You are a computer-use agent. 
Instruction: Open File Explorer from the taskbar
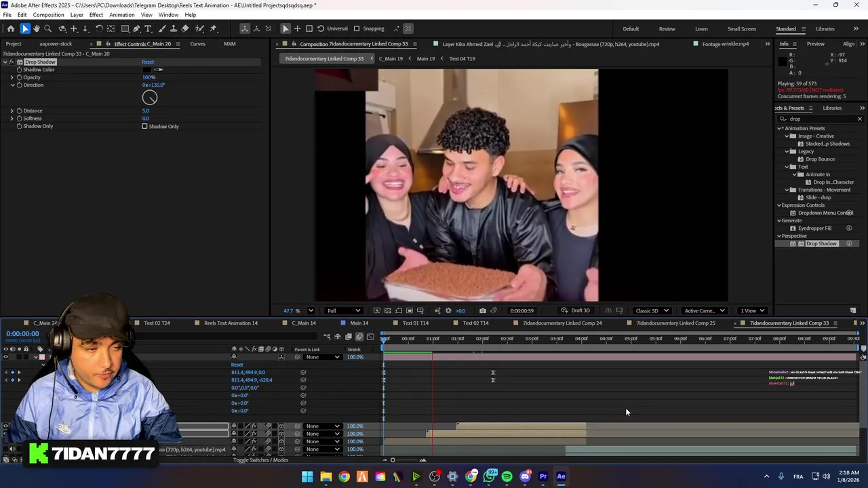click(325, 476)
